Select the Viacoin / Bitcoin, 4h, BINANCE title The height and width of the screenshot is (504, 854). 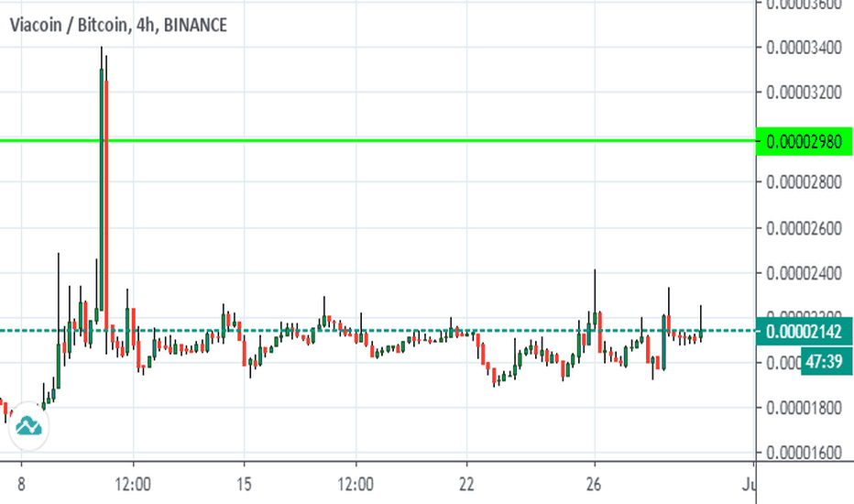(x=118, y=25)
